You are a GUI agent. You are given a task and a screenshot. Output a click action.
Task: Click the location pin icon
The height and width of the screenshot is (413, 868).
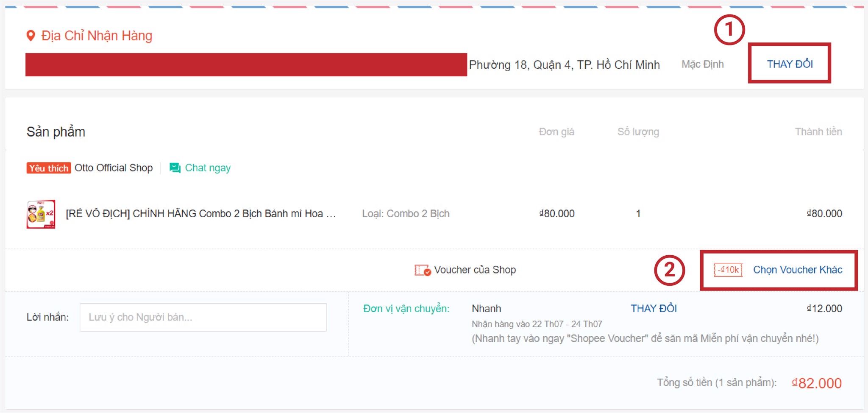(31, 36)
